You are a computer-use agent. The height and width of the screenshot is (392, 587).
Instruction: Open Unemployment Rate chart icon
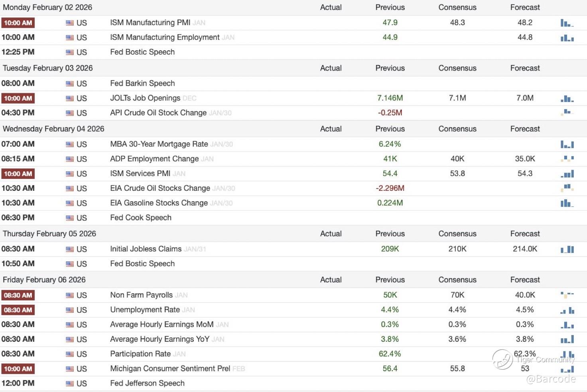[x=567, y=310]
